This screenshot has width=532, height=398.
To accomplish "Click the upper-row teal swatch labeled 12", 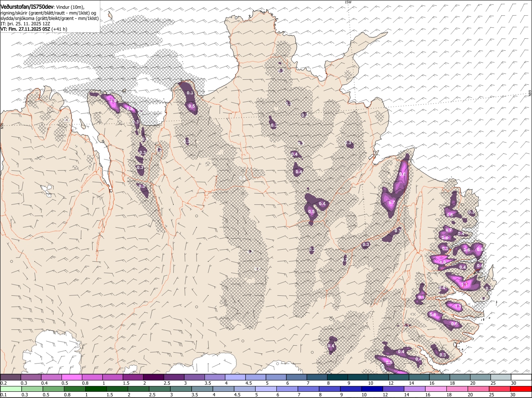I will [399, 377].
